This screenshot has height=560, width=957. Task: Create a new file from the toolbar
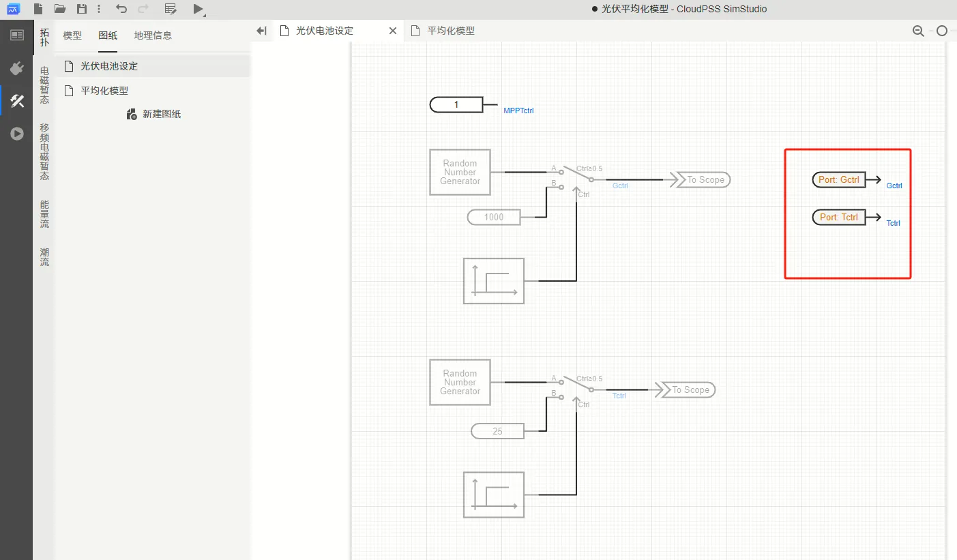38,9
